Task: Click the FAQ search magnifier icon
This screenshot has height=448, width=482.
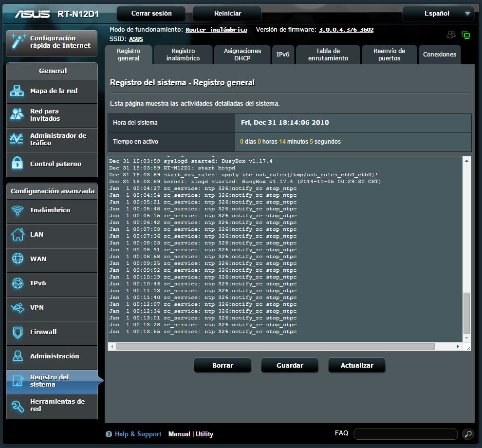Action: pyautogui.click(x=467, y=434)
